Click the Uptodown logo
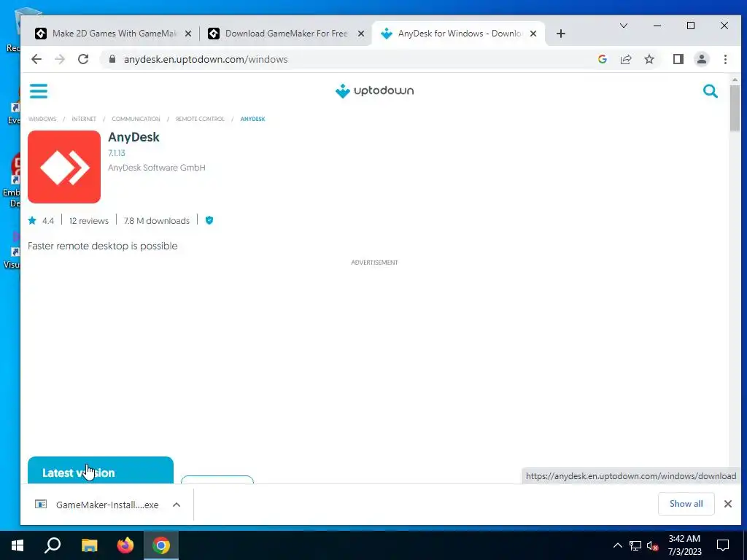747x560 pixels. 374,90
